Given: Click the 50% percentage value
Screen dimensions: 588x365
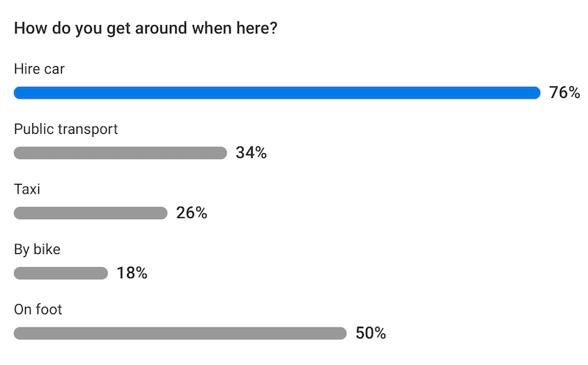Looking at the screenshot, I should pyautogui.click(x=370, y=333).
